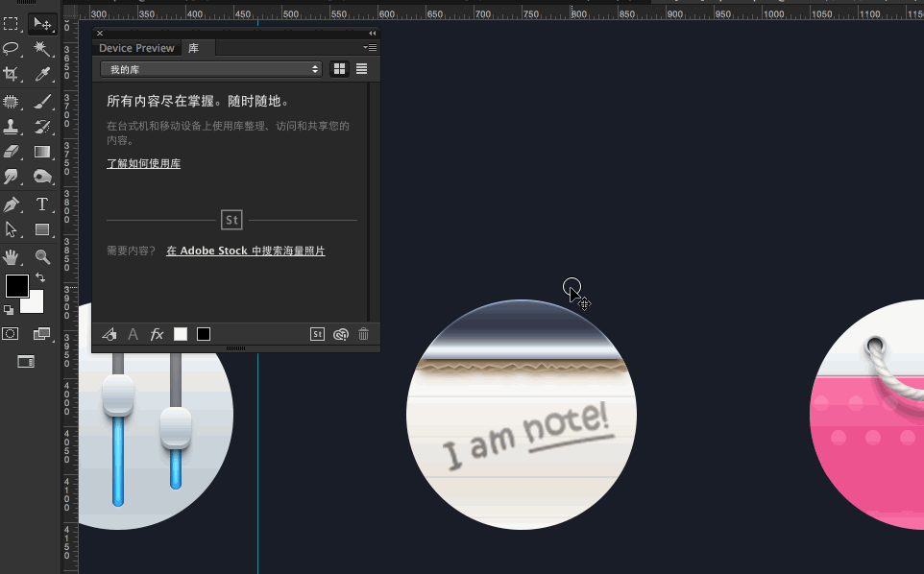Open the 我的库 library dropdown
924x574 pixels.
click(210, 69)
